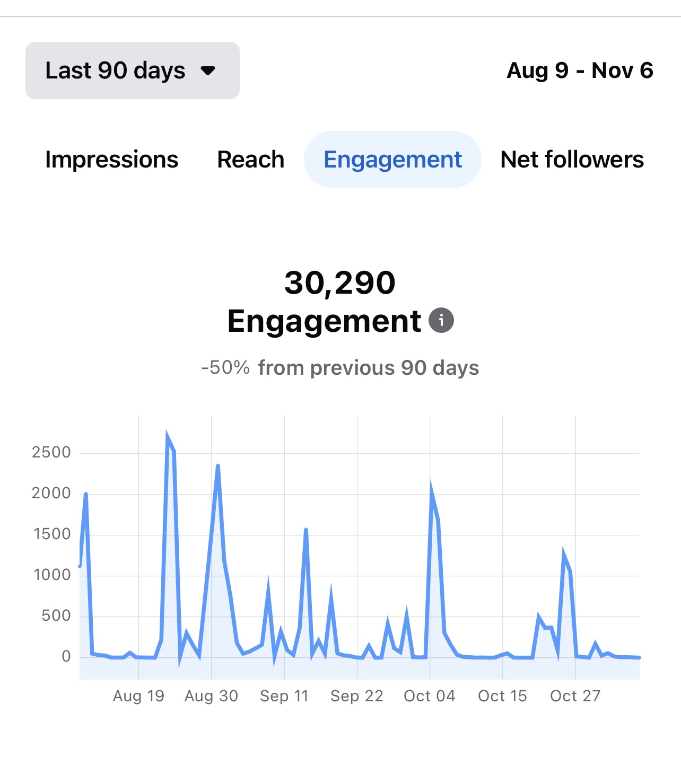681x784 pixels.
Task: Click the Sep 22 x-axis label
Action: (356, 695)
